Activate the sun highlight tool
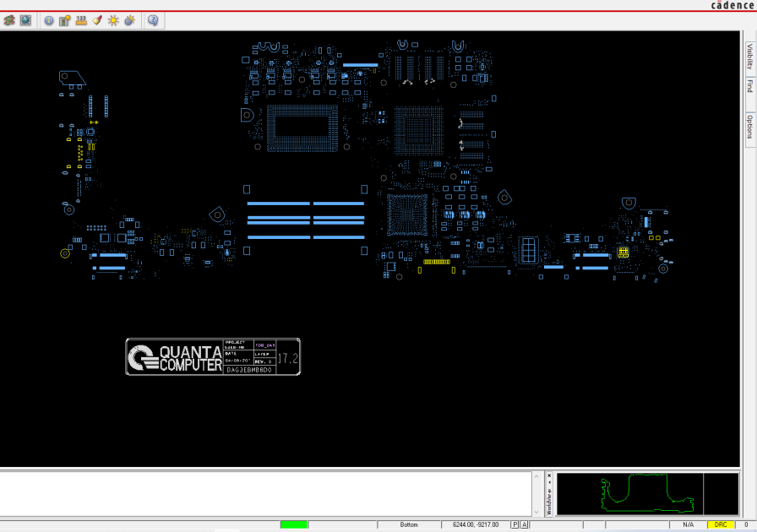The width and height of the screenshot is (757, 532). coord(113,21)
